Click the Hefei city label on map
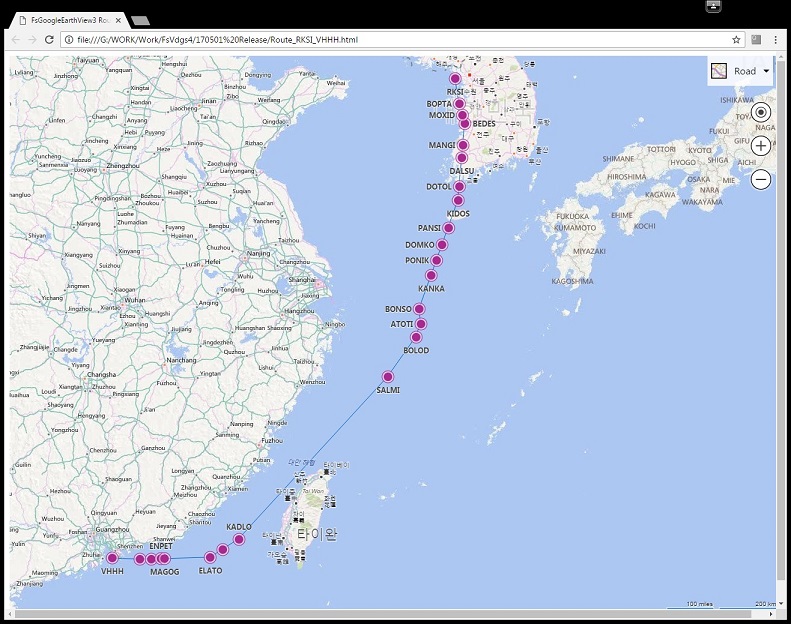 coord(212,262)
